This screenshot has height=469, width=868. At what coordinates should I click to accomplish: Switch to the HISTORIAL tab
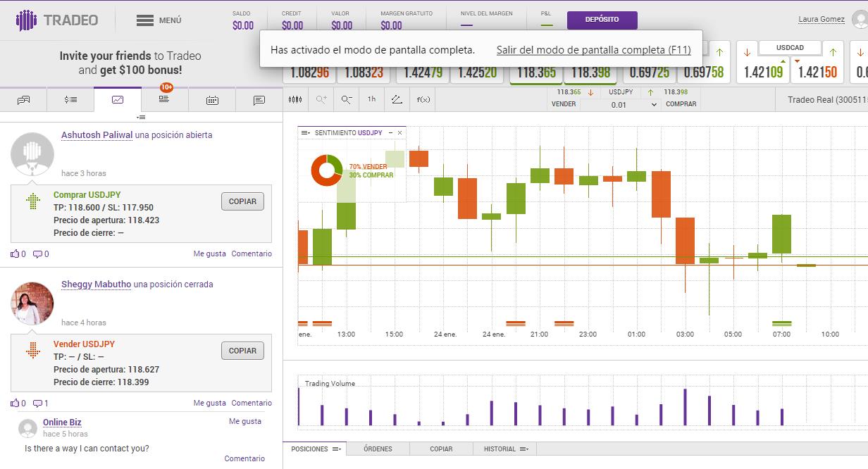502,449
